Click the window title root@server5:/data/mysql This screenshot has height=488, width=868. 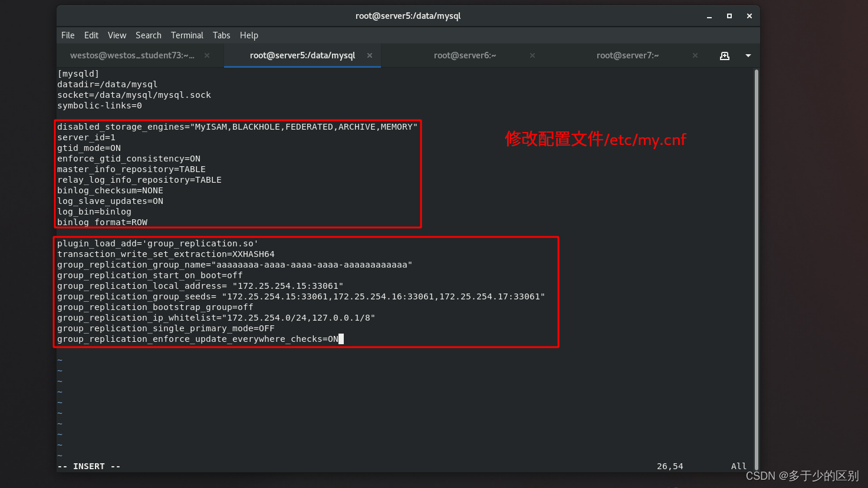tap(408, 16)
